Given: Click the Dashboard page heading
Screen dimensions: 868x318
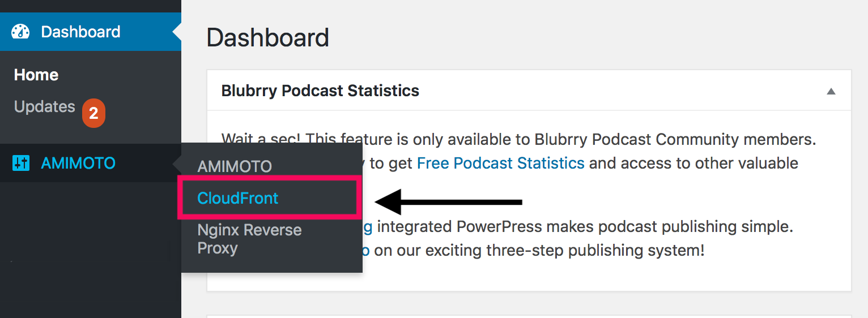Looking at the screenshot, I should [x=267, y=38].
